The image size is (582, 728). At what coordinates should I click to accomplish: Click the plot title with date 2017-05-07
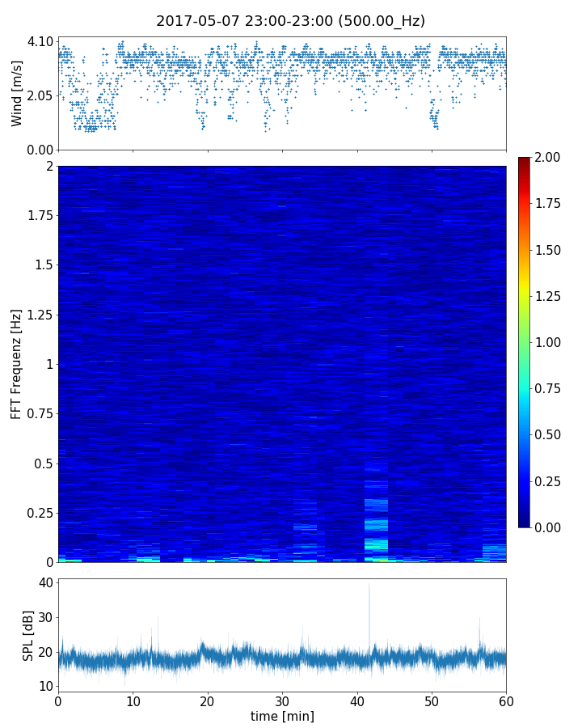pos(290,21)
